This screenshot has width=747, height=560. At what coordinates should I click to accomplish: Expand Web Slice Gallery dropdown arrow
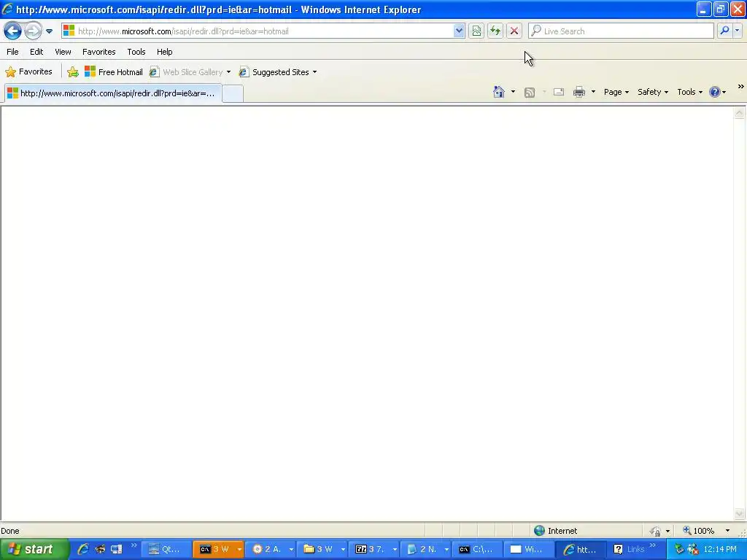[228, 72]
